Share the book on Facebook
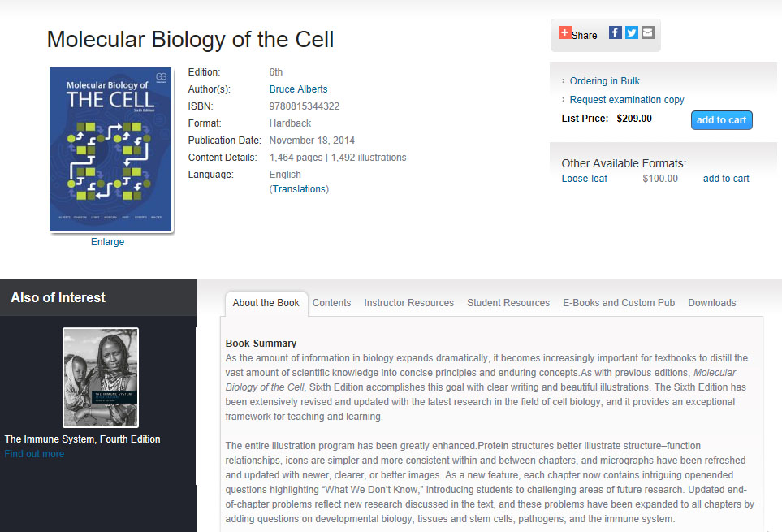 pyautogui.click(x=616, y=32)
